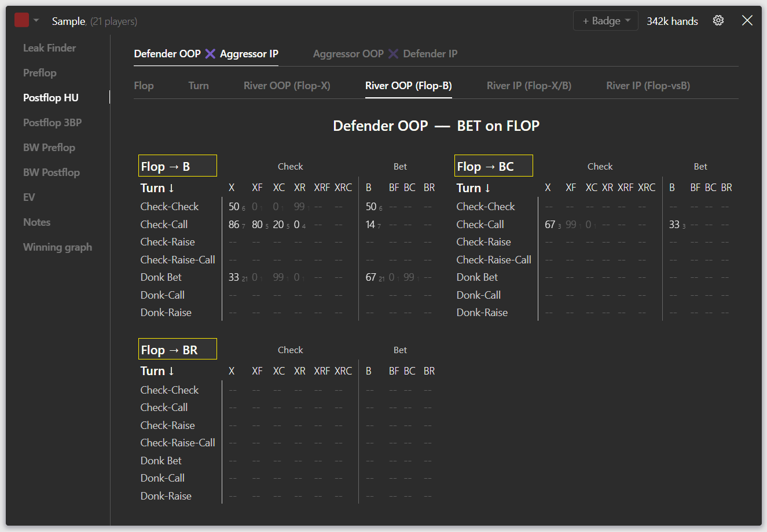This screenshot has width=767, height=532.
Task: Click B value 14 in Flop B Check-Call row
Action: tap(370, 225)
